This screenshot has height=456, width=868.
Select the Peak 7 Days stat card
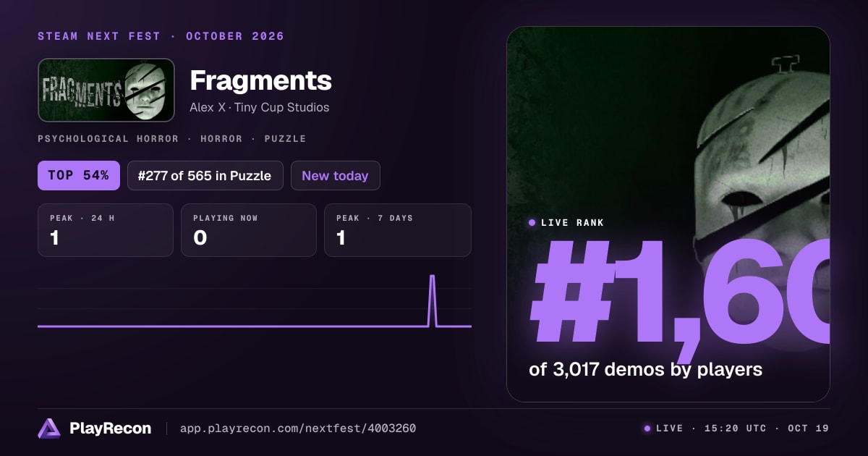pyautogui.click(x=398, y=230)
